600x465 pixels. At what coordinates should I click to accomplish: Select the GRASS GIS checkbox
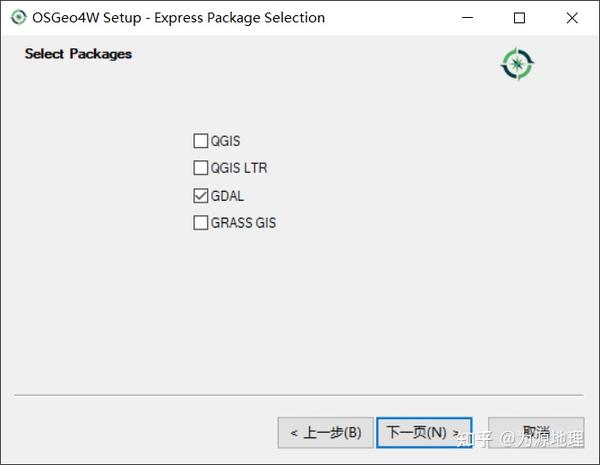click(x=201, y=223)
